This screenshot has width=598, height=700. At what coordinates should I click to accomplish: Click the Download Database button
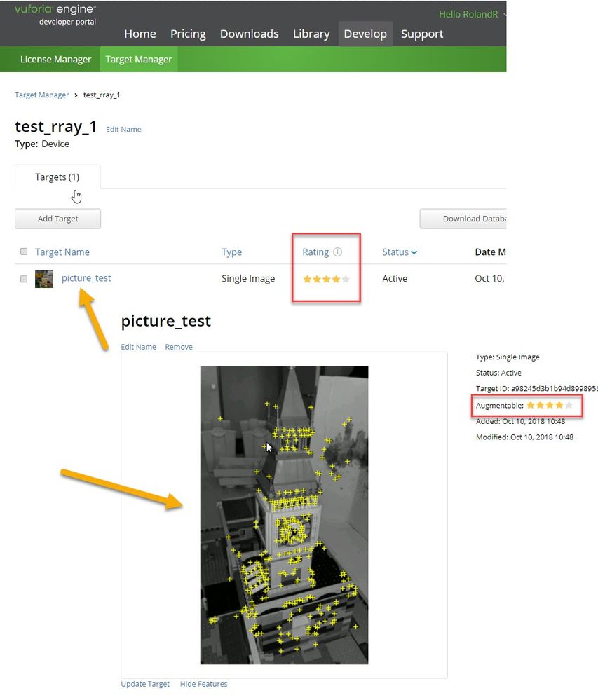pyautogui.click(x=463, y=219)
